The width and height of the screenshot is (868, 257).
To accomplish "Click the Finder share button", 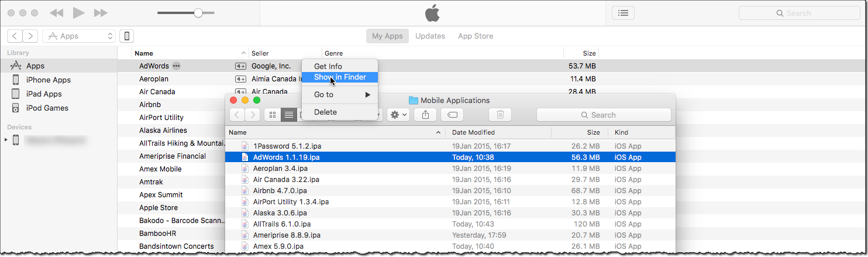I will [425, 115].
